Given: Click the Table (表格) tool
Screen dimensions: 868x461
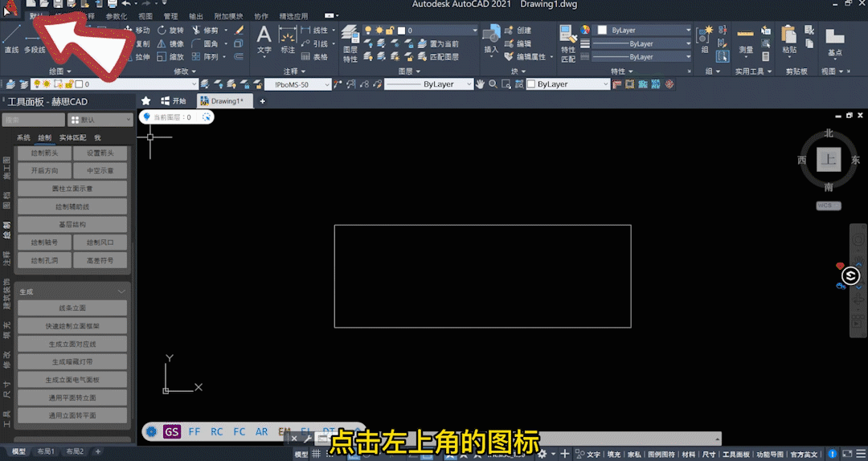Looking at the screenshot, I should (314, 56).
